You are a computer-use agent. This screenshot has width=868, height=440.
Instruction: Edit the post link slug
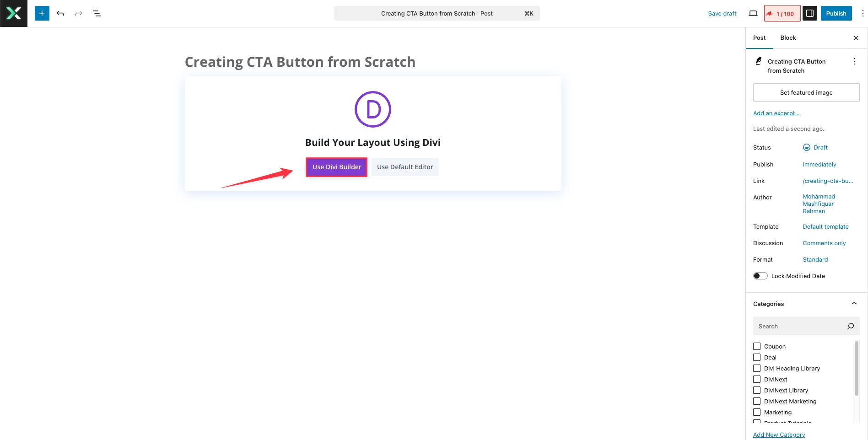pyautogui.click(x=828, y=181)
